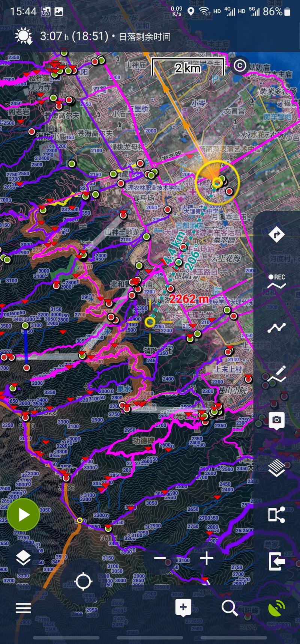Tap the copyright map attribution icon
This screenshot has height=644, width=300.
click(x=240, y=66)
